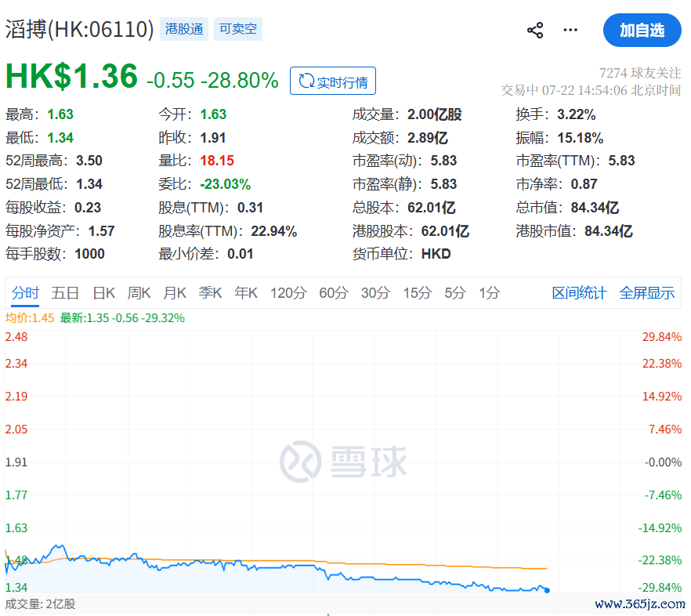Switch to the 周K chart tab
Image resolution: width=691 pixels, height=616 pixels.
139,293
